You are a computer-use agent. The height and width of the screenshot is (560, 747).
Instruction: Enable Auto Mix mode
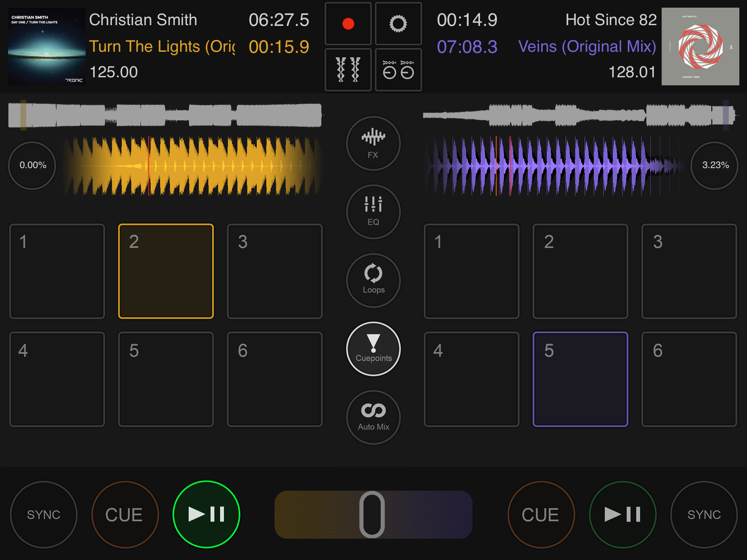click(373, 417)
